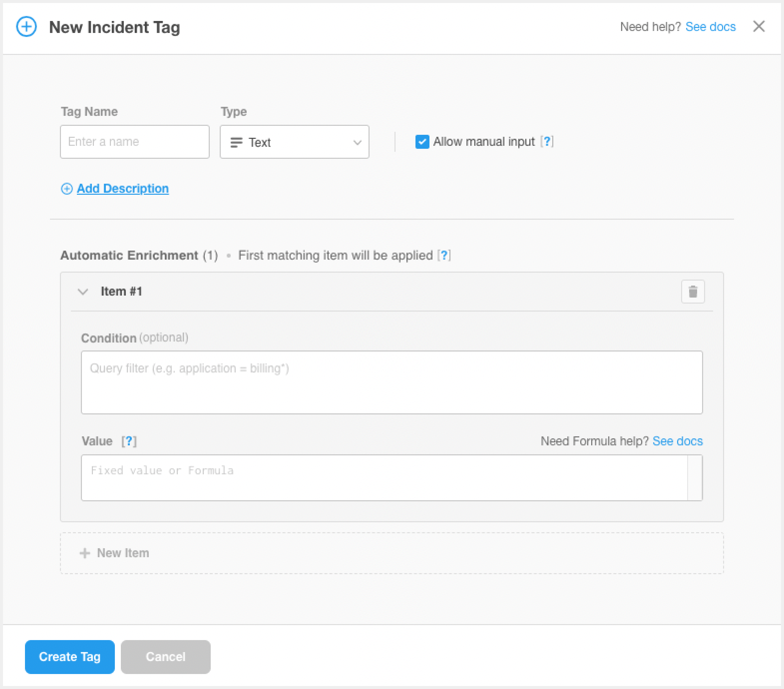Click the Fixed value or Formula field
Image resolution: width=784 pixels, height=689 pixels.
384,477
